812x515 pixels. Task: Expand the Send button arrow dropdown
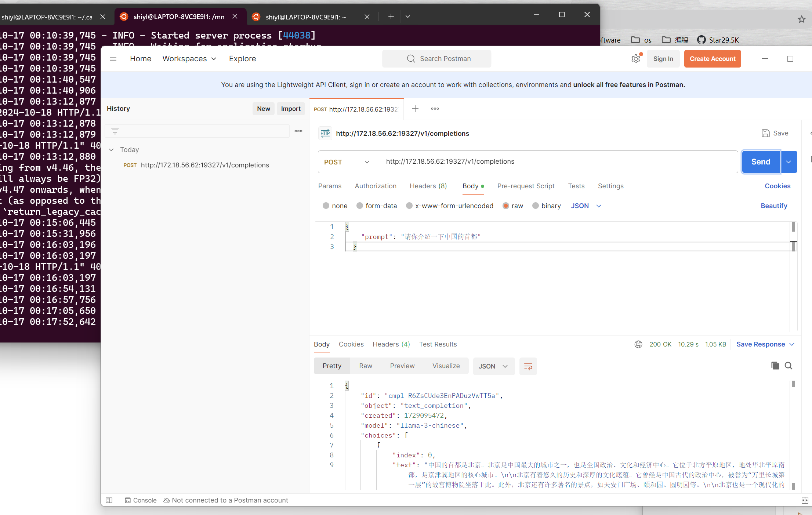coord(789,162)
